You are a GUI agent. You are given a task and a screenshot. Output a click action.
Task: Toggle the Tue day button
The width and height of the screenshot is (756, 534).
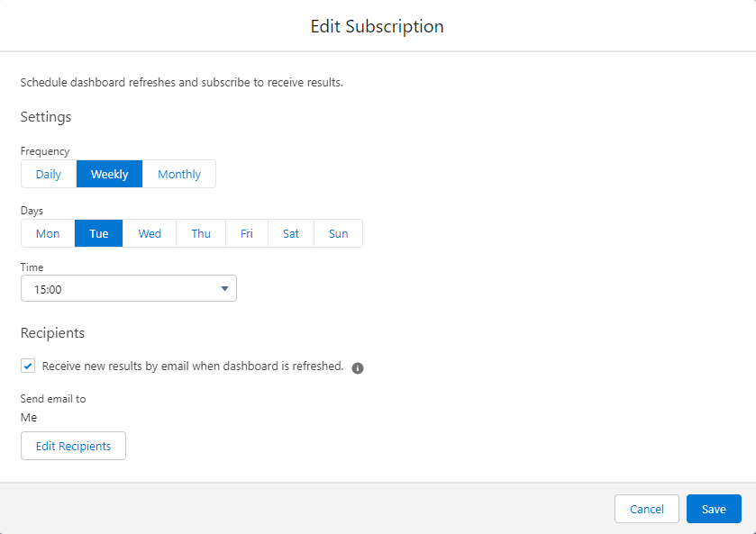click(98, 233)
